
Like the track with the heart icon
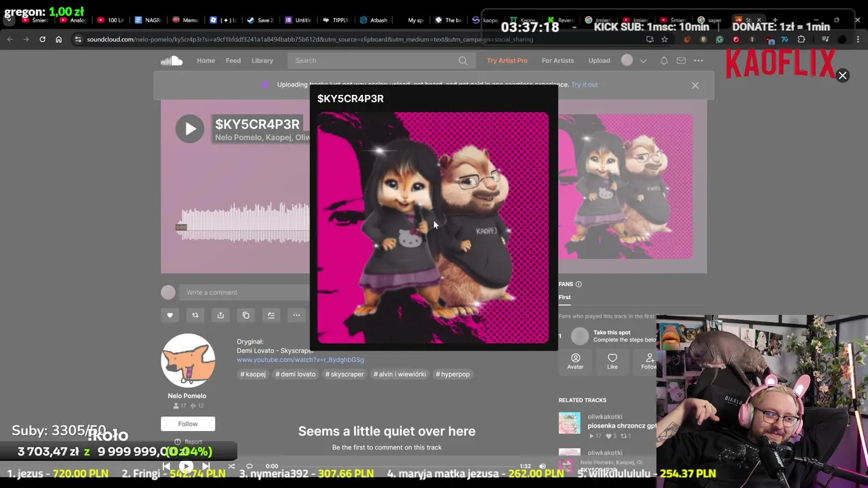click(x=170, y=315)
